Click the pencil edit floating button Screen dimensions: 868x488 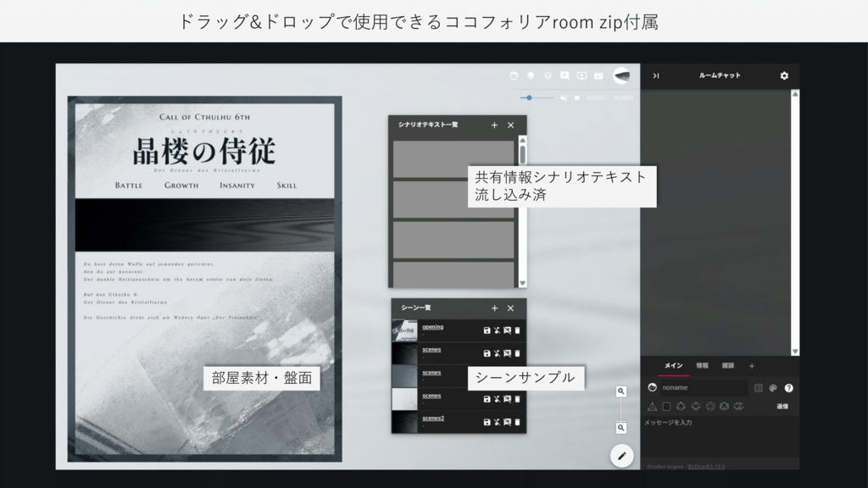coord(621,456)
